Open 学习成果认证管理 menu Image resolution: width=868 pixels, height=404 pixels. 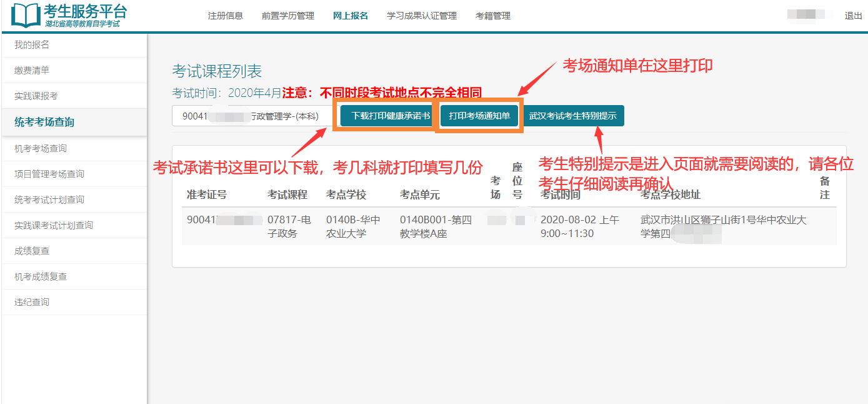(x=422, y=16)
